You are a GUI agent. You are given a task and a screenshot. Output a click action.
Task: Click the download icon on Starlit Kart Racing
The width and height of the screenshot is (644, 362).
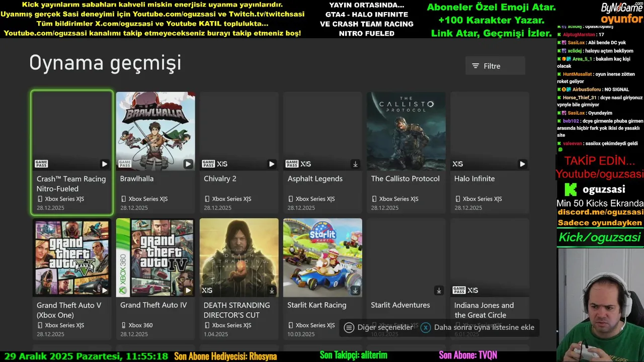click(x=355, y=290)
